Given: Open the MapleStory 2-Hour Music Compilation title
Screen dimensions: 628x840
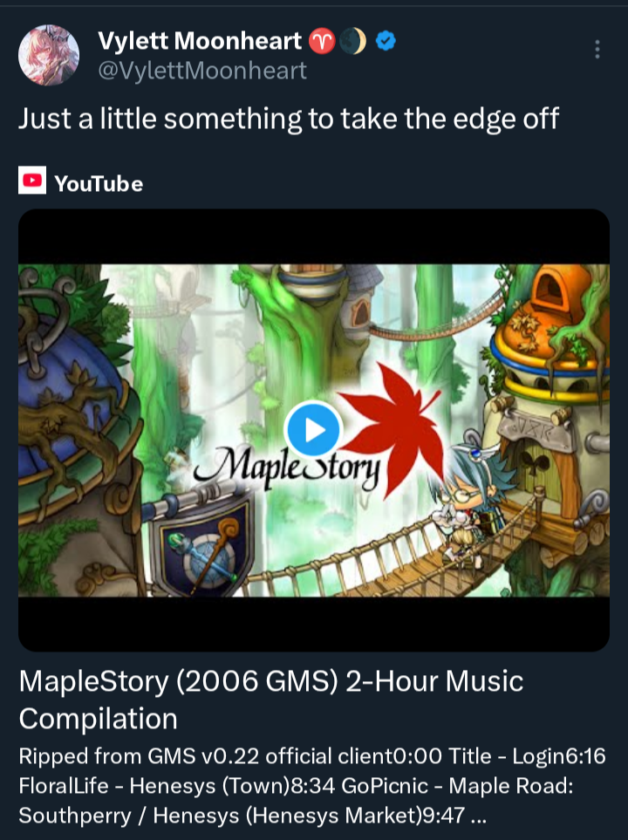Looking at the screenshot, I should (271, 700).
